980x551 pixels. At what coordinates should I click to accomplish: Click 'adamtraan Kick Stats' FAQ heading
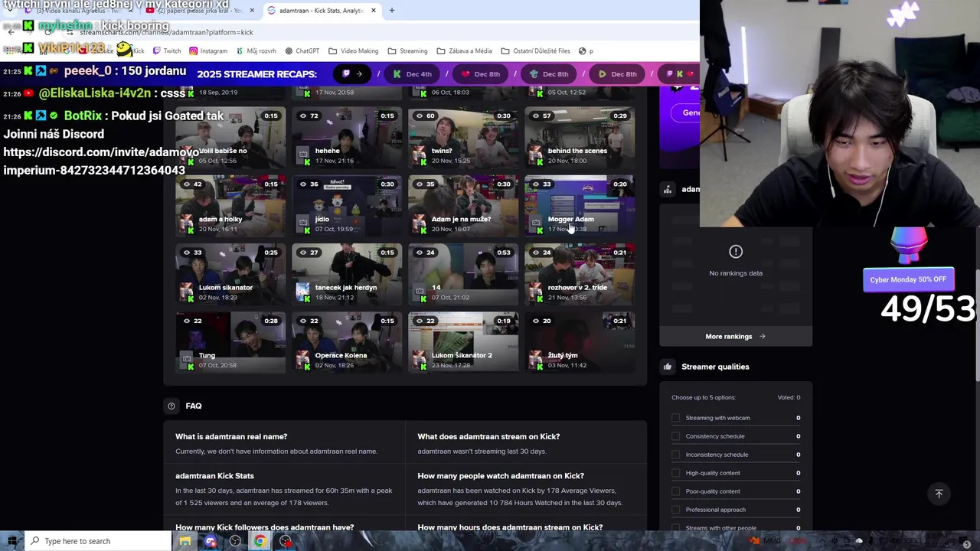click(x=214, y=476)
